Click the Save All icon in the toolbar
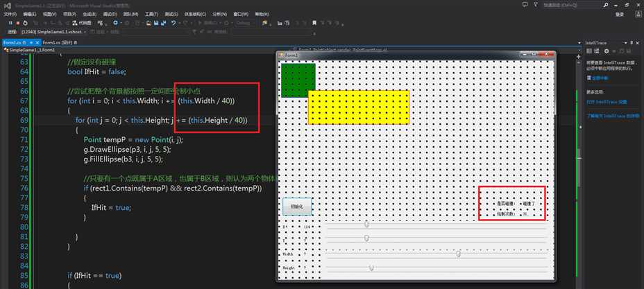Image resolution: width=644 pixels, height=289 pixels. (x=163, y=24)
